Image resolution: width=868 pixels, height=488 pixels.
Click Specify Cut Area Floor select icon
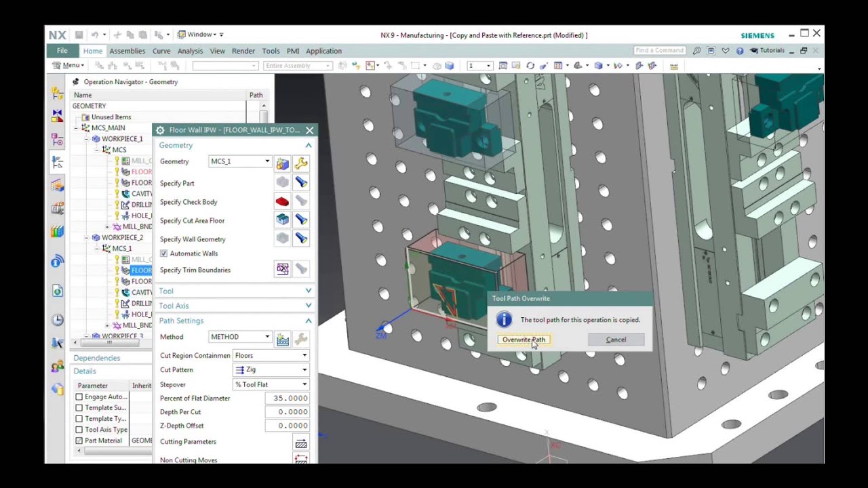tap(283, 220)
